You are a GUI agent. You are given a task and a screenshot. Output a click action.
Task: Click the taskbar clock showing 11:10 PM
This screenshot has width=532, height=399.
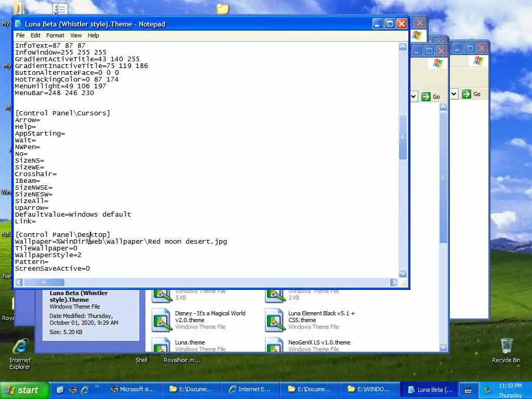(510, 386)
